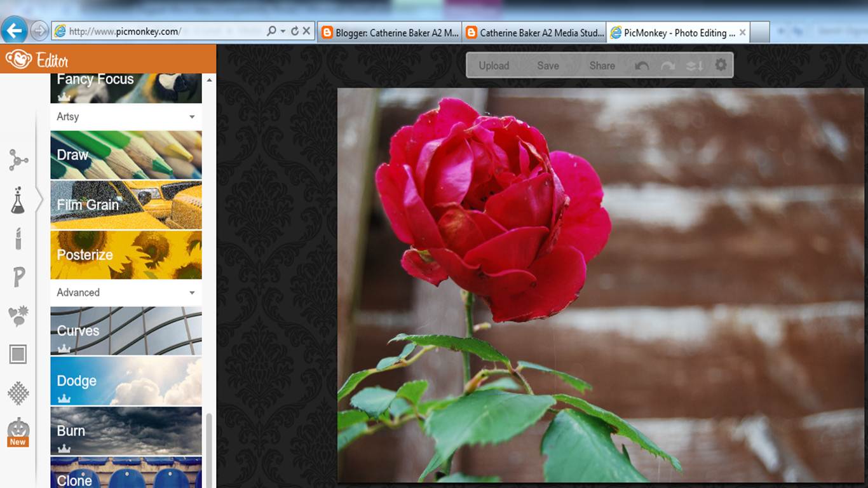Click the crown icon on Burn effect
Screen dimensions: 868x488
64,449
